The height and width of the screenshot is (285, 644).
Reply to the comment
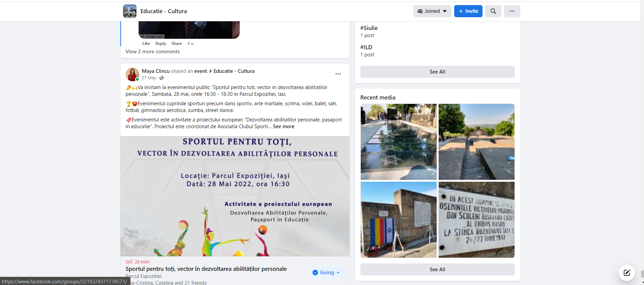tap(160, 44)
